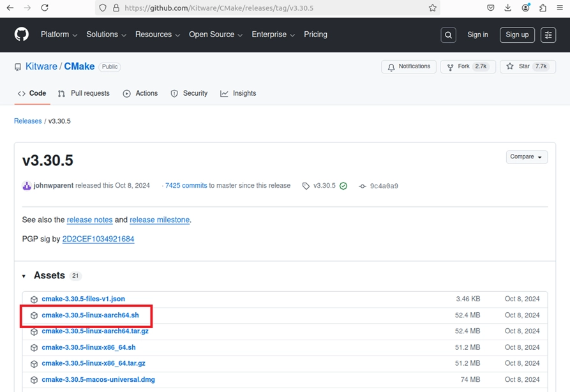
Task: Click the browser extensions puzzle icon
Action: 543,8
